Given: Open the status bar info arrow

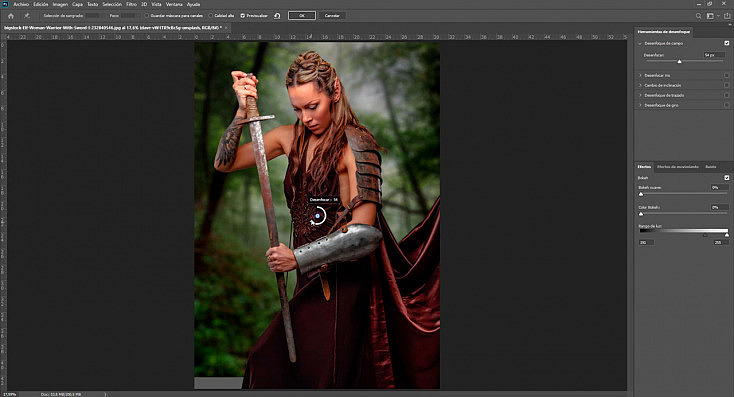Looking at the screenshot, I should [105, 394].
